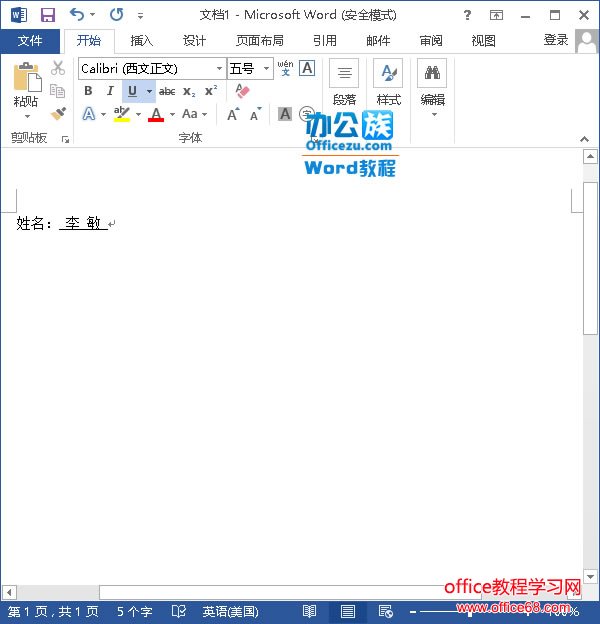Open Word Help question mark

tap(467, 15)
